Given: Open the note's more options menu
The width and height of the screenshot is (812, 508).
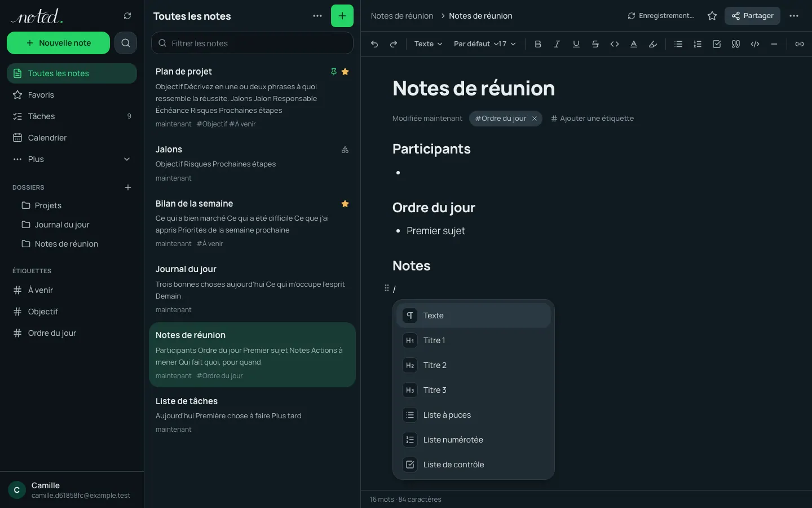Looking at the screenshot, I should 794,16.
